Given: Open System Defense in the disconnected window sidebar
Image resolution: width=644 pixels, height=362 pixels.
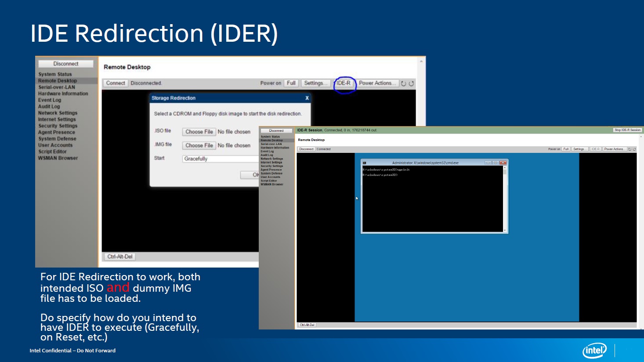Looking at the screenshot, I should click(57, 139).
